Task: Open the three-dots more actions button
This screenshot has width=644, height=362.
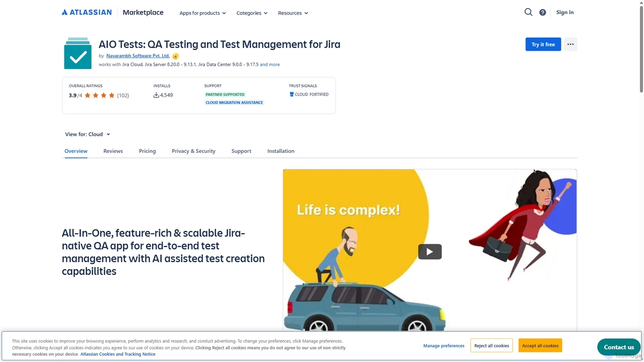Action: [x=570, y=44]
